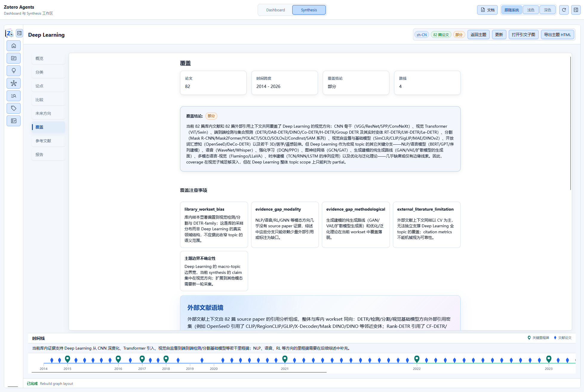The height and width of the screenshot is (392, 584).
Task: Click 返回主题 button
Action: tap(478, 35)
